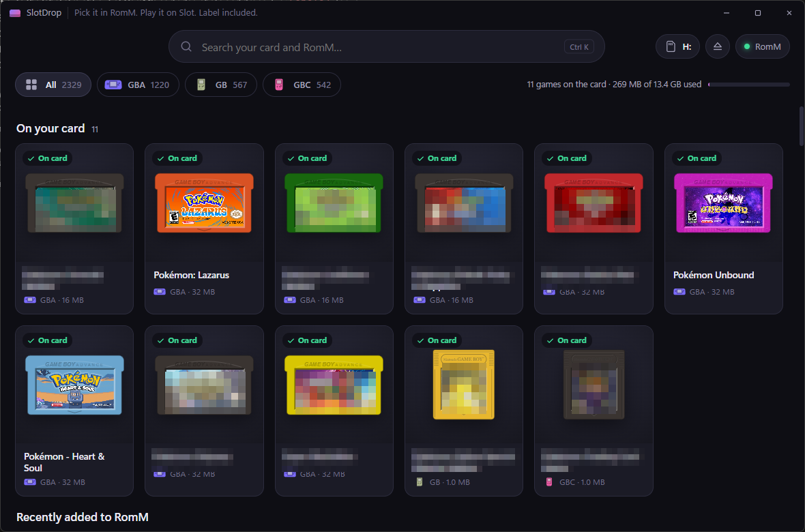Click GBA · 32 MB under Pokémon: Lazarus
Viewport: 805px width, 532px height.
[192, 292]
